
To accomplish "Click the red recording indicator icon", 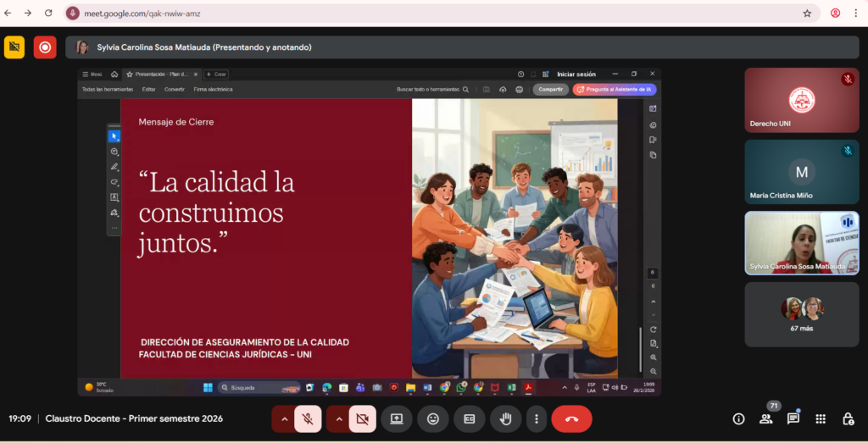I will coord(45,47).
